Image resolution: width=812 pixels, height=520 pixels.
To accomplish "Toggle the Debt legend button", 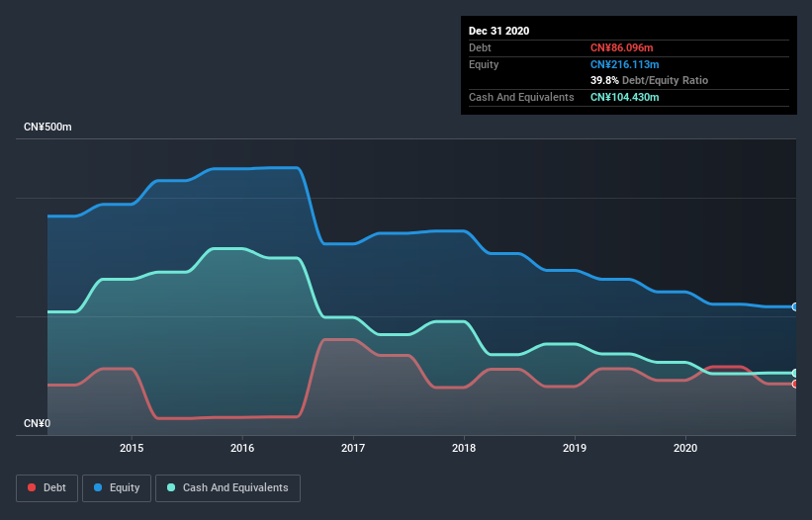I will (47, 488).
